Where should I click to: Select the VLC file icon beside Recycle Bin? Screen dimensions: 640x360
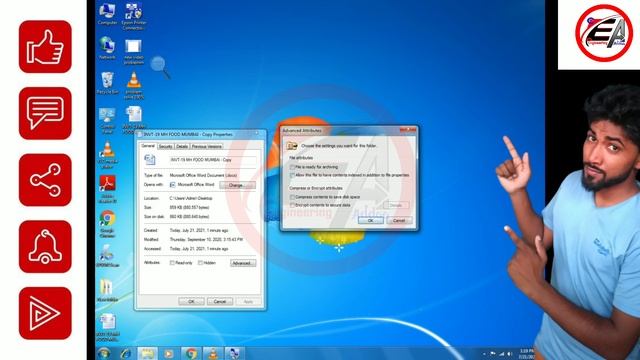tap(133, 86)
